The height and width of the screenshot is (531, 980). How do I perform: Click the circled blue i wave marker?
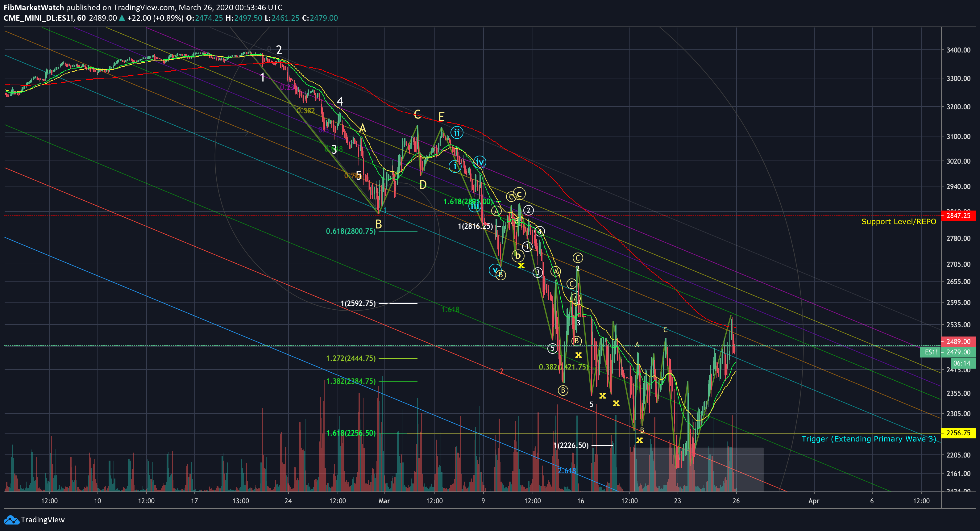pyautogui.click(x=455, y=166)
